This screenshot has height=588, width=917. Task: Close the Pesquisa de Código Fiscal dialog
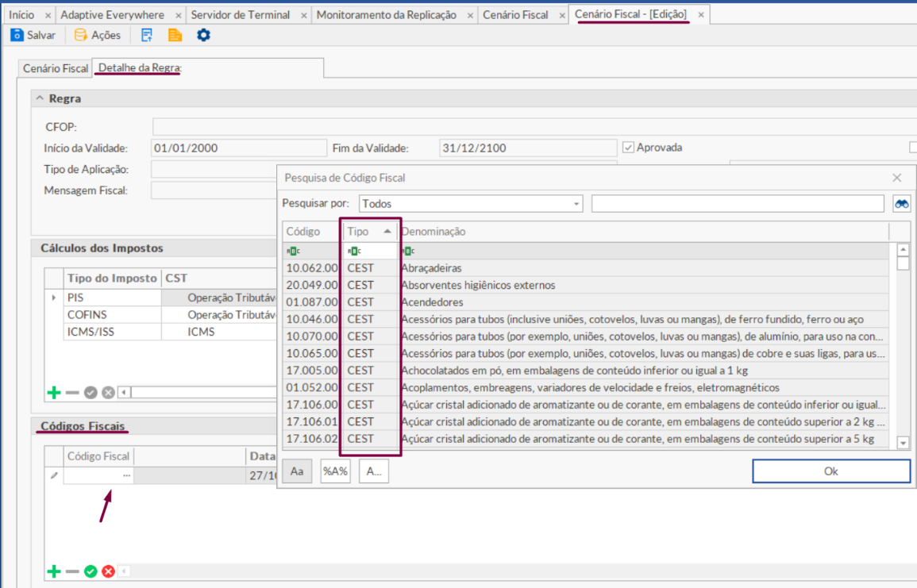pyautogui.click(x=897, y=178)
